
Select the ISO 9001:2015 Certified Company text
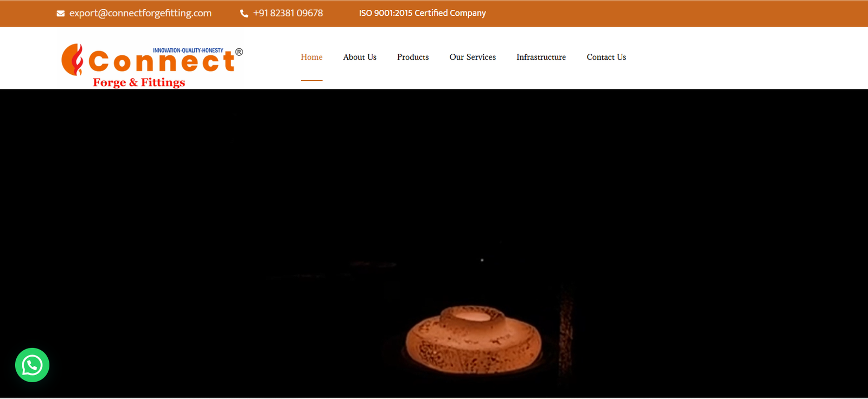pyautogui.click(x=423, y=13)
